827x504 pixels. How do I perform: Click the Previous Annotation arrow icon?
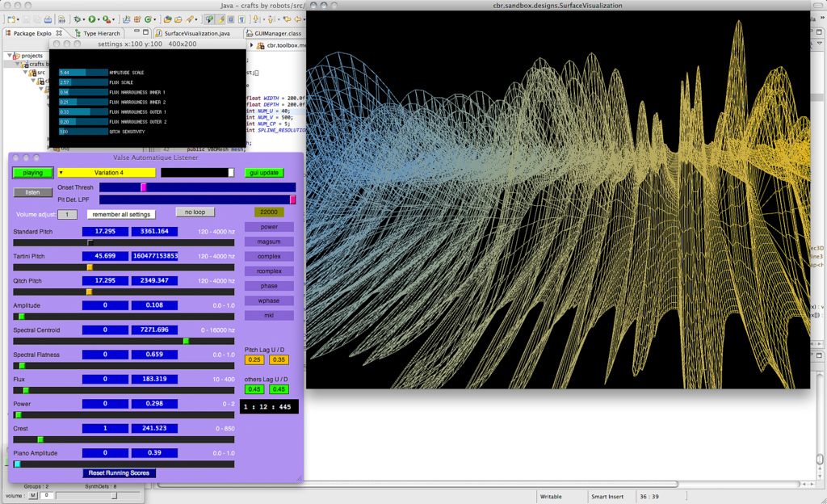click(x=271, y=19)
